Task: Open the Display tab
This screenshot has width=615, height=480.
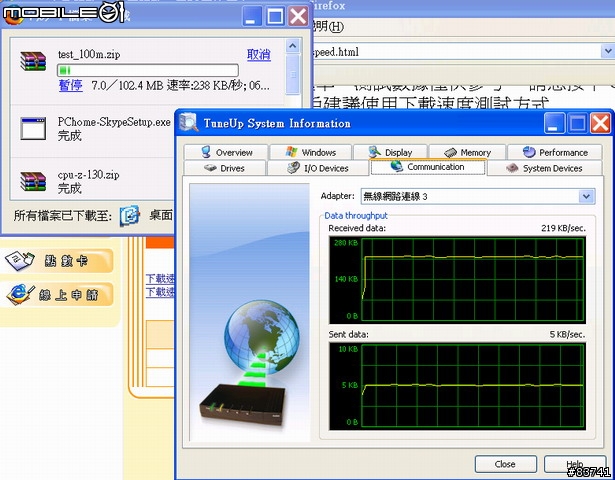Action: point(390,152)
